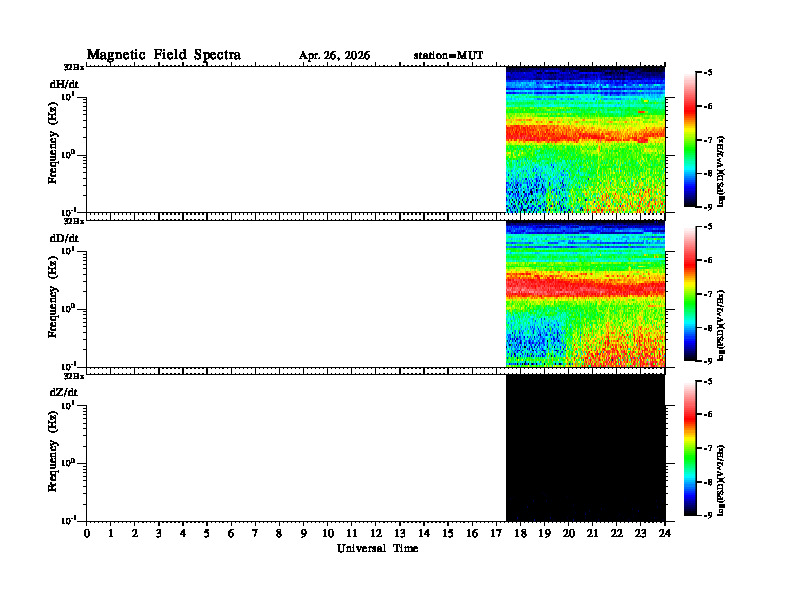The width and height of the screenshot is (792, 612).
Task: Click the "18" hour tick label
Action: [x=520, y=533]
